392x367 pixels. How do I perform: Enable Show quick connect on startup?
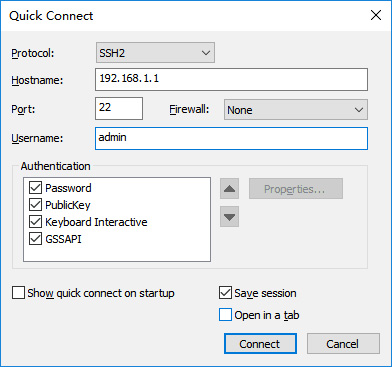(x=18, y=293)
